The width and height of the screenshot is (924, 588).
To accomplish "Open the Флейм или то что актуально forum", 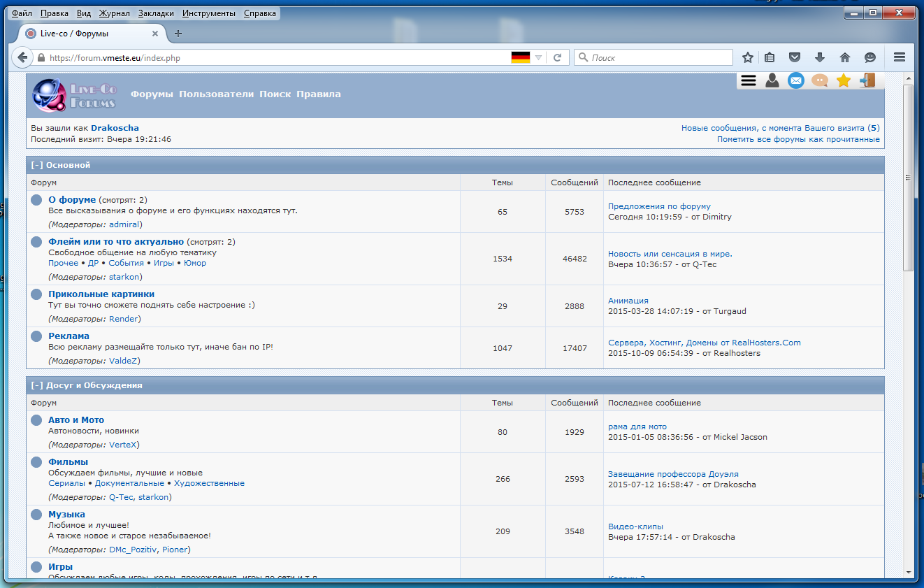I will (x=116, y=242).
